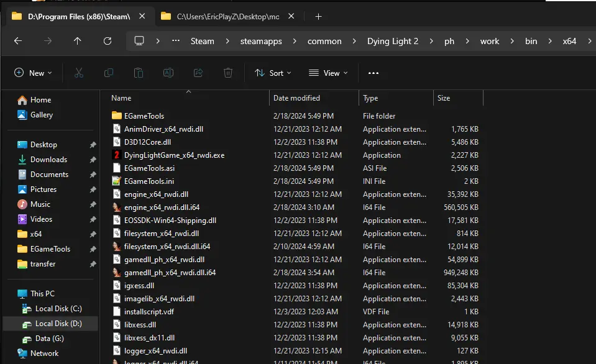The image size is (596, 364).
Task: Click the Gallery icon in sidebar
Action: click(x=22, y=115)
